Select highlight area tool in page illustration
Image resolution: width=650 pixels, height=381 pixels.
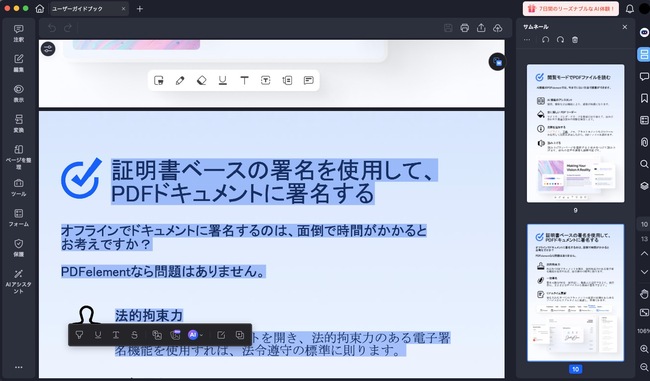[x=159, y=80]
